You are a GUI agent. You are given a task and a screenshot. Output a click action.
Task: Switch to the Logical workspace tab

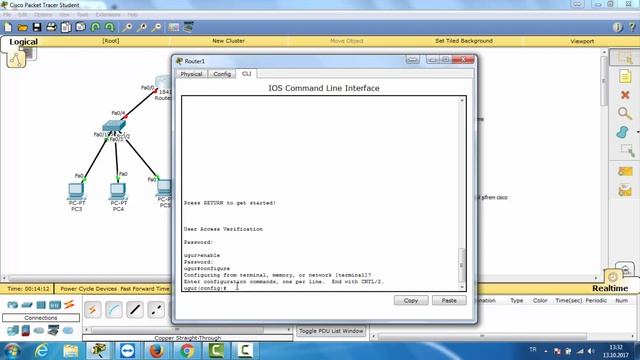click(x=23, y=42)
